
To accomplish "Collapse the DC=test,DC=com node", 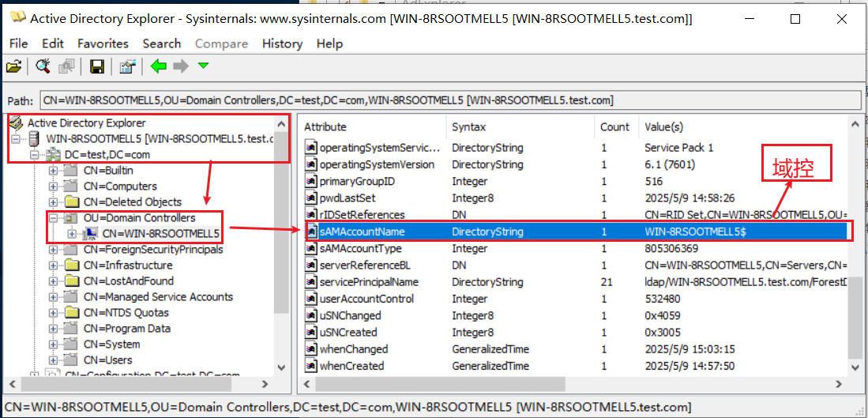I will click(x=34, y=155).
